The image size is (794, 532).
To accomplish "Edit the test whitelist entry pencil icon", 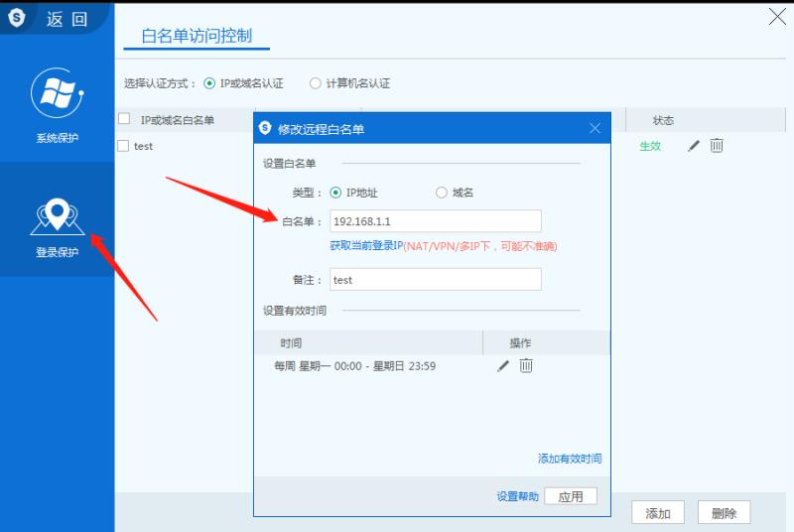I will (x=694, y=146).
